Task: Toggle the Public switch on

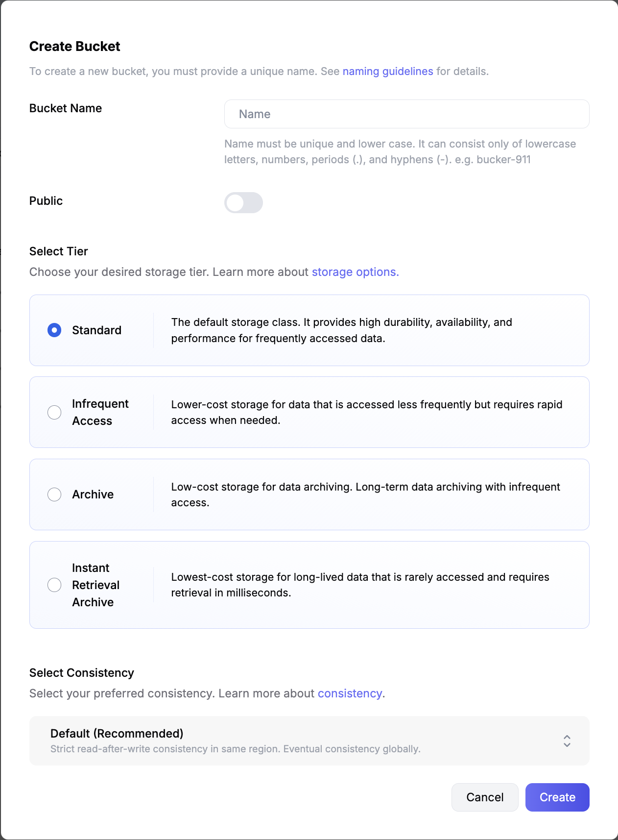Action: click(243, 203)
